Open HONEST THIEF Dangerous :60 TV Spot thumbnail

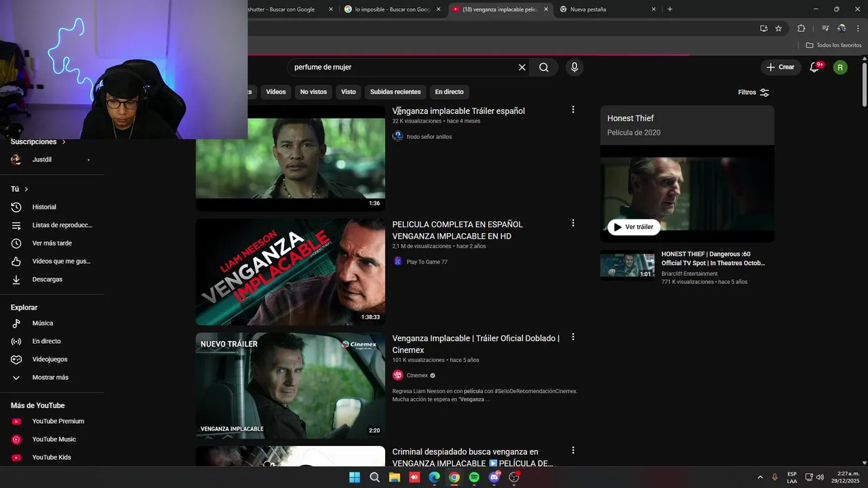point(627,265)
